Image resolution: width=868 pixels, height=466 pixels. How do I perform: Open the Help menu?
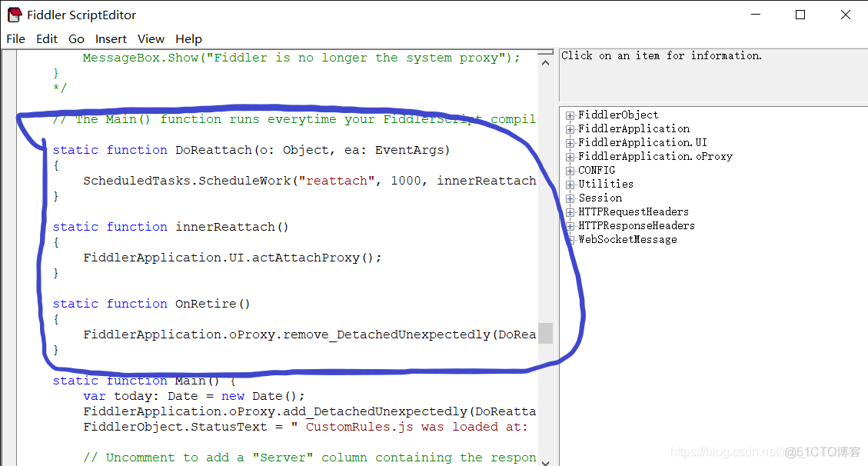tap(188, 38)
